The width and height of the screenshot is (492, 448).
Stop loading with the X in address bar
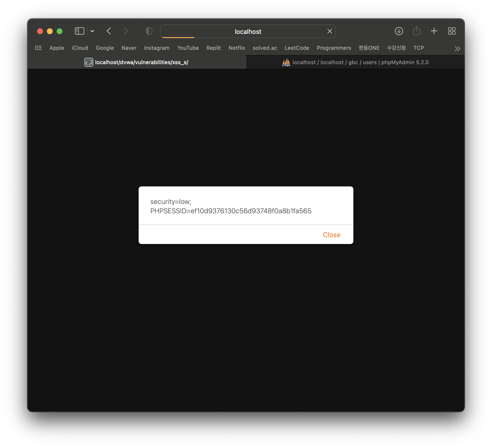[x=330, y=31]
